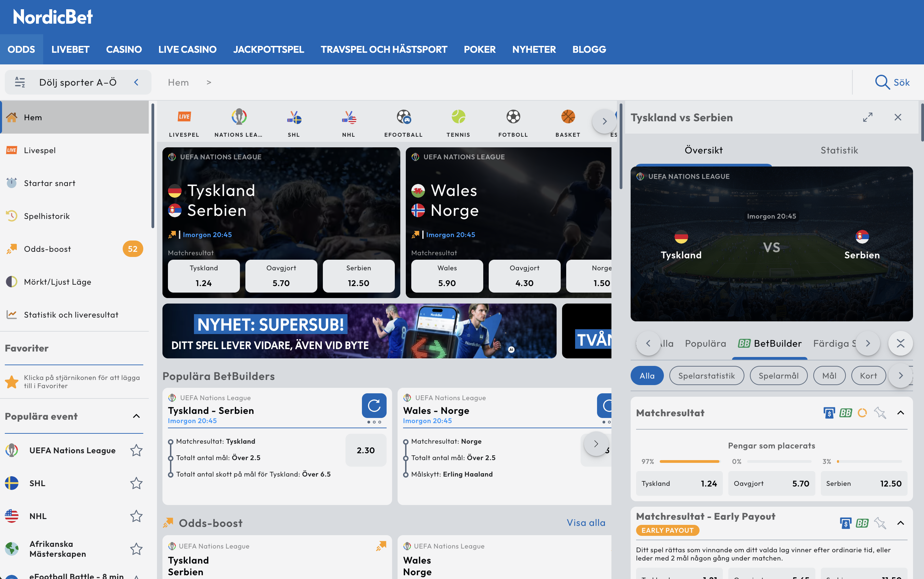
Task: Open Odds-boost in the sidebar
Action: [74, 249]
